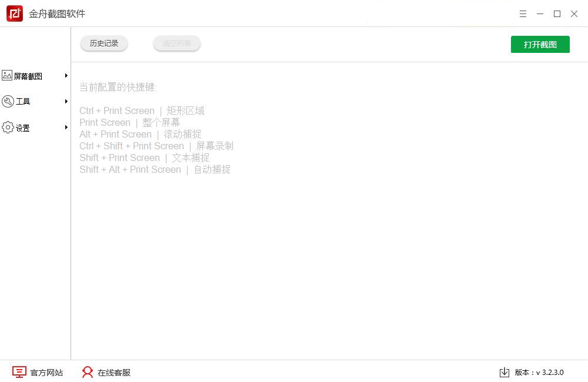Select the 屏幕截图 sidebar menu item
This screenshot has height=382, width=588.
35,76
